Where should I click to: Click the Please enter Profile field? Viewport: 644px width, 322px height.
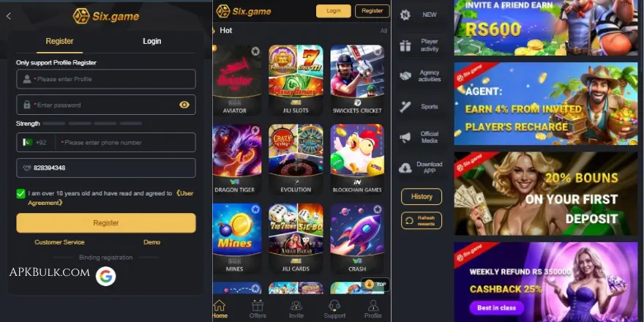coord(106,79)
